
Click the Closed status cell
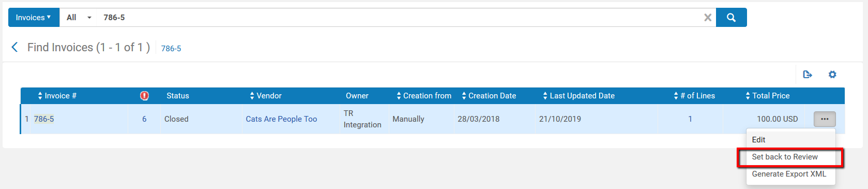176,119
